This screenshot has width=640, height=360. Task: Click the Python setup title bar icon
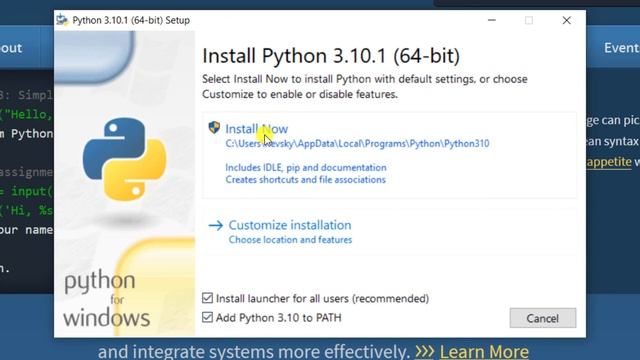pyautogui.click(x=62, y=20)
